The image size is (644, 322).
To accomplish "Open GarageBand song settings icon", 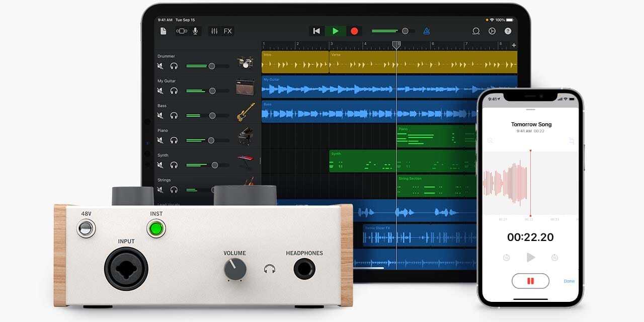I will coord(492,31).
